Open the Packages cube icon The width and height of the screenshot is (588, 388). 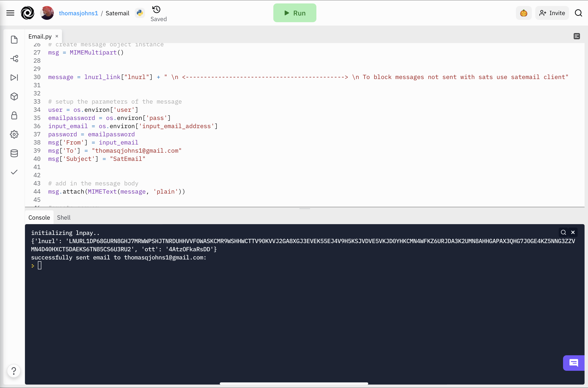coord(14,96)
